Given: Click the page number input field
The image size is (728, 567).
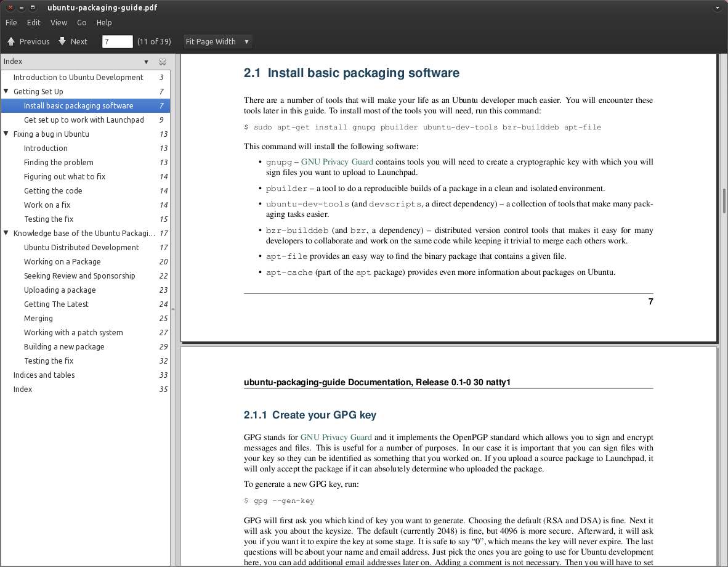Looking at the screenshot, I should pos(117,41).
